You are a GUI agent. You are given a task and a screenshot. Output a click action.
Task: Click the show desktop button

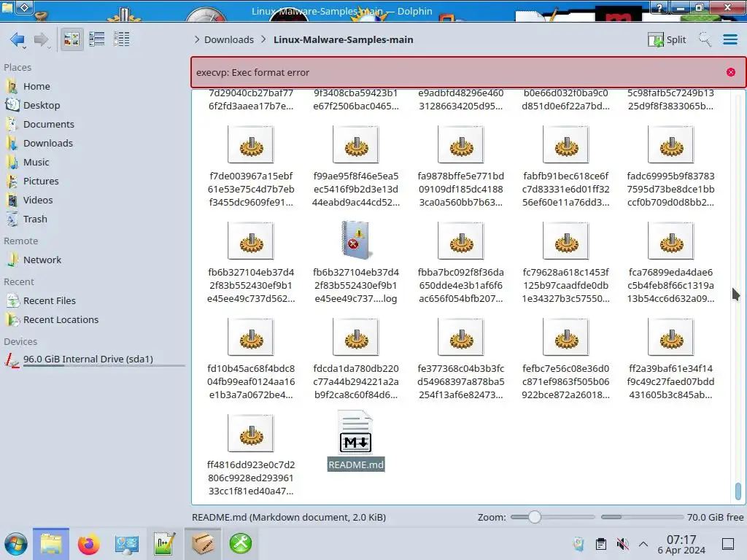[x=728, y=544]
